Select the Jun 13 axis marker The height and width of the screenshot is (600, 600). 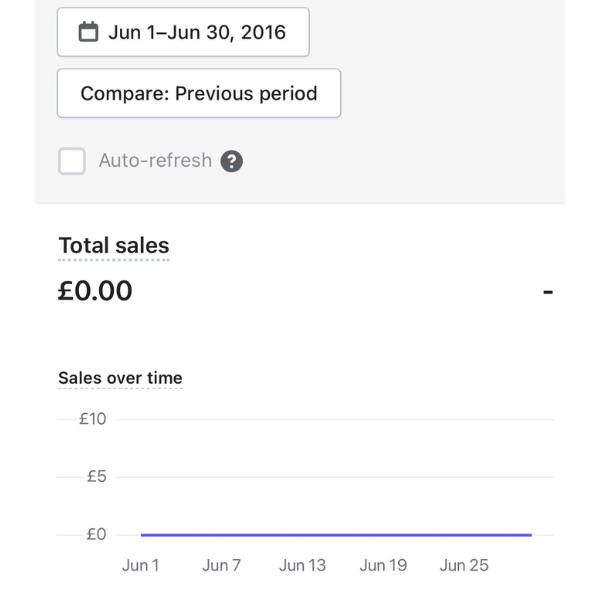pyautogui.click(x=302, y=565)
